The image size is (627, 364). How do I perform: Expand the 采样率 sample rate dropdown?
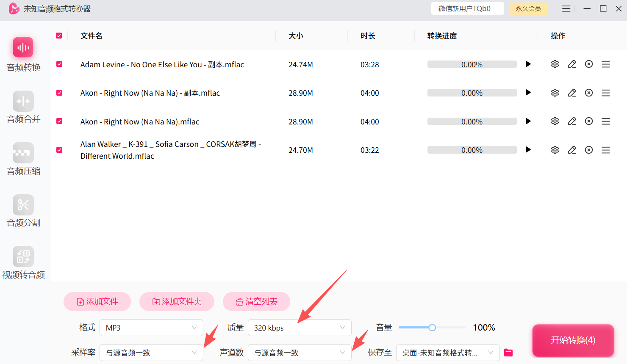[151, 353]
